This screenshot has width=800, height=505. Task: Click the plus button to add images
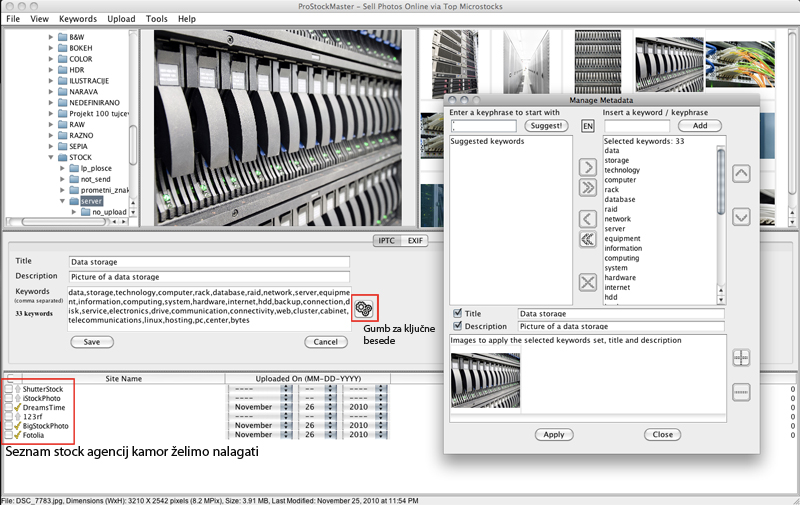741,357
